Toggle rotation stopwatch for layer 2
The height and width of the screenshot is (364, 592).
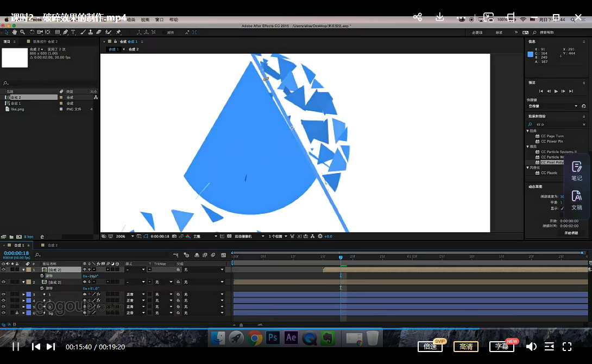42,288
